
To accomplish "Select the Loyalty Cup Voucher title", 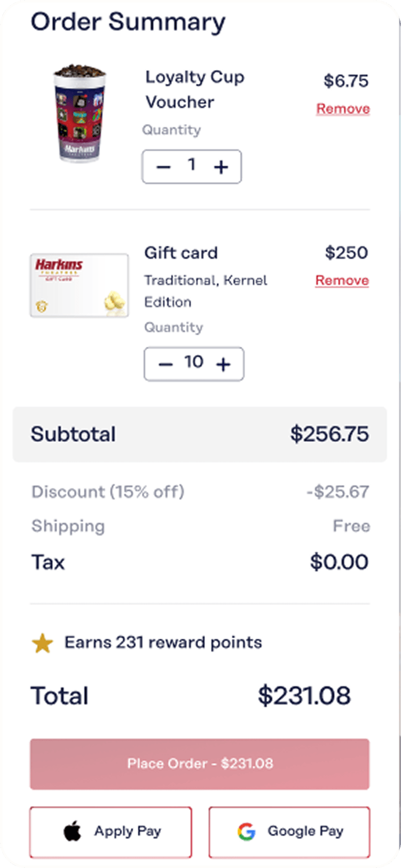I will click(x=194, y=89).
